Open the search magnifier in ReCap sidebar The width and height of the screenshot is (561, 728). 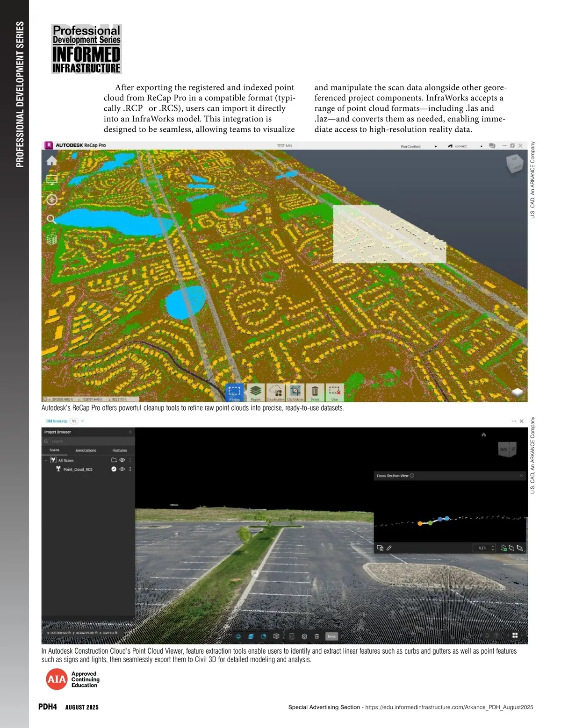tap(51, 219)
